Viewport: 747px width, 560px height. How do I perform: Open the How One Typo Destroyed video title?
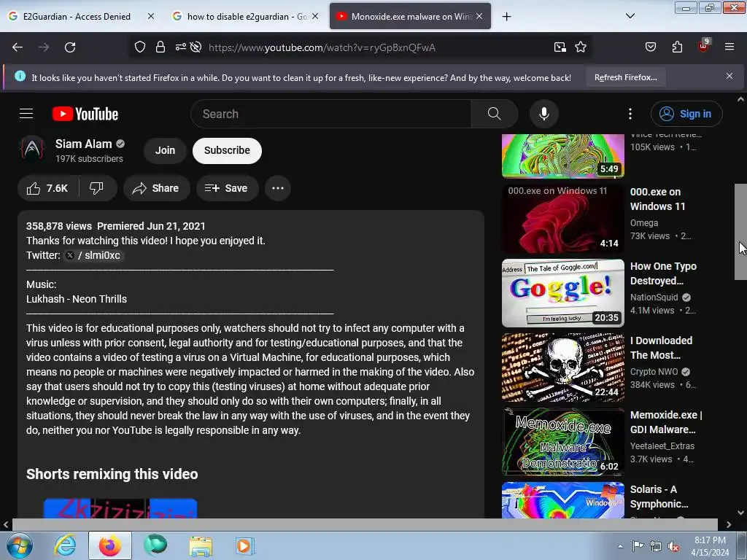663,273
